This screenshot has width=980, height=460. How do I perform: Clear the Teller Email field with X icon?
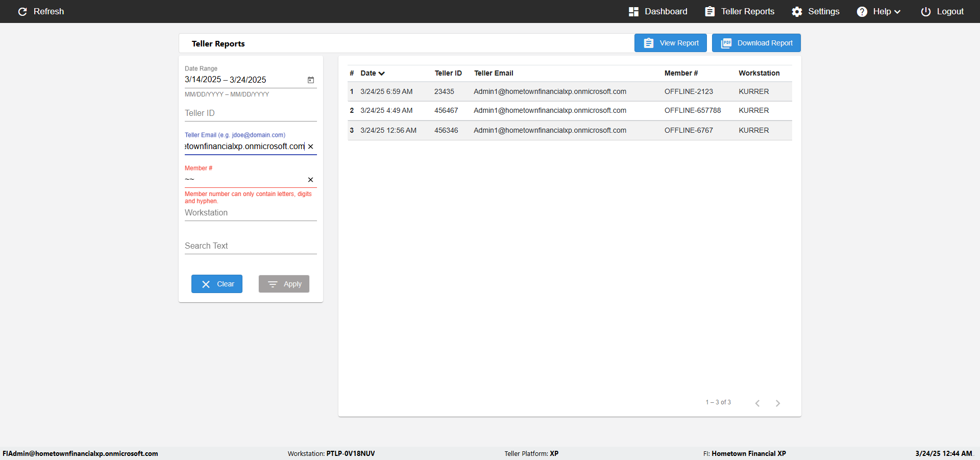(x=310, y=147)
